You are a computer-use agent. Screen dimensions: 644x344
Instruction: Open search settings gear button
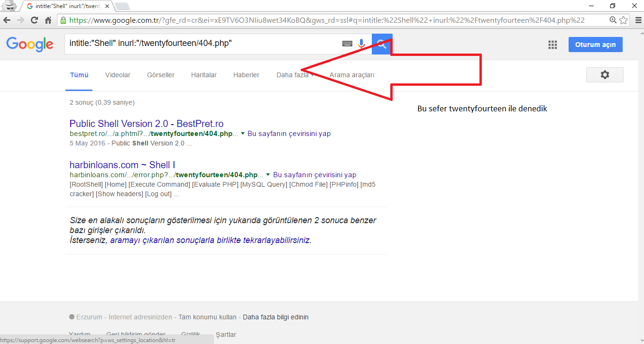pos(605,75)
